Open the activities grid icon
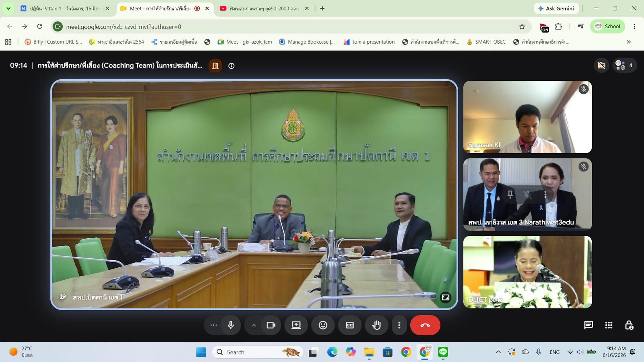 (x=609, y=325)
